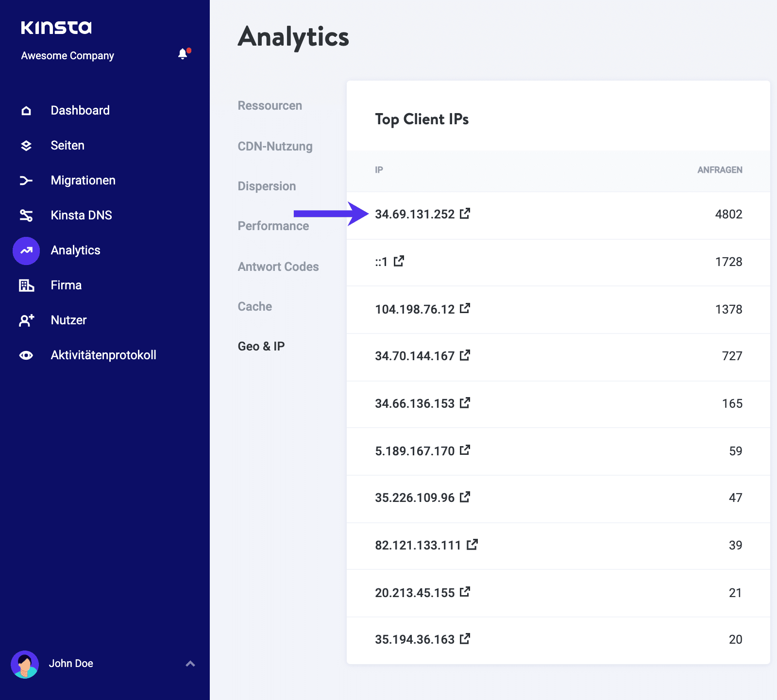777x700 pixels.
Task: Open external link icon for 34.69.131.252
Action: 465,214
